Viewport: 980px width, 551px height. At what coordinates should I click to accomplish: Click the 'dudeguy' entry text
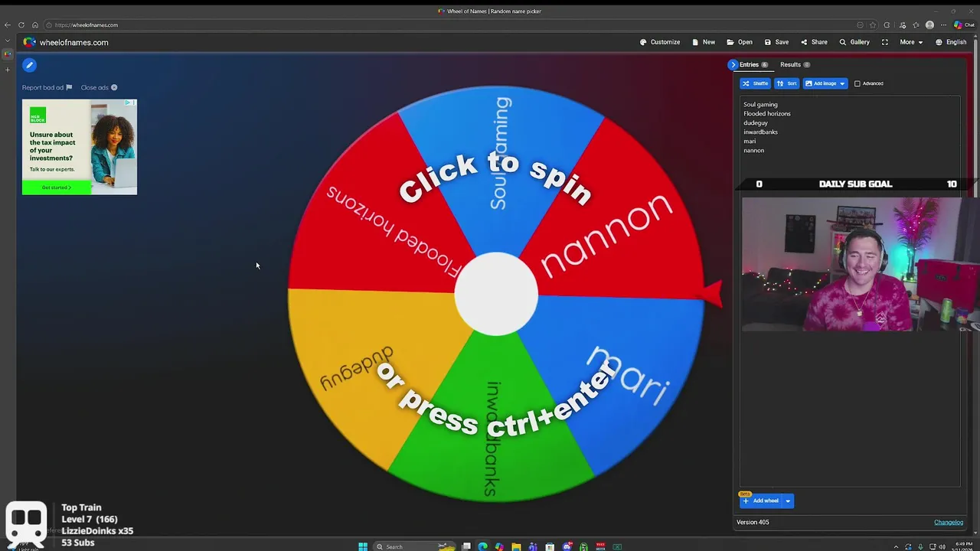tap(756, 122)
